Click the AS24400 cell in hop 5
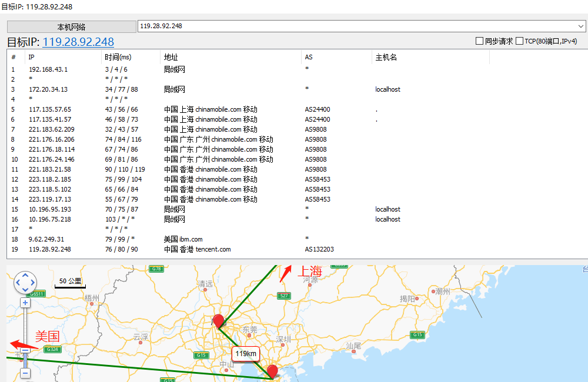This screenshot has height=382, width=588. click(x=318, y=109)
